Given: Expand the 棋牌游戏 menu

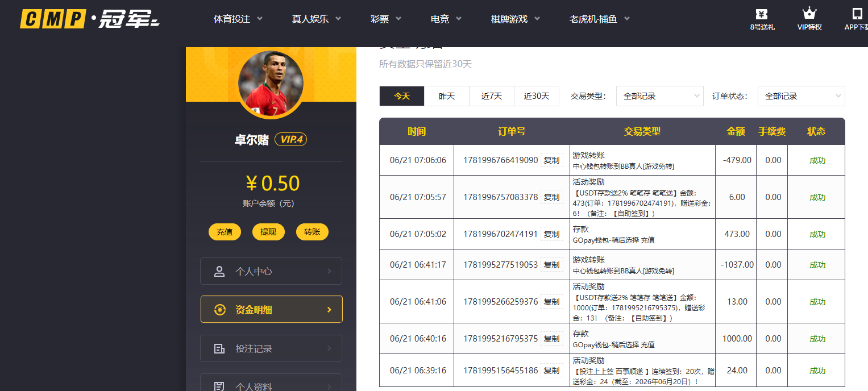Looking at the screenshot, I should coord(516,19).
